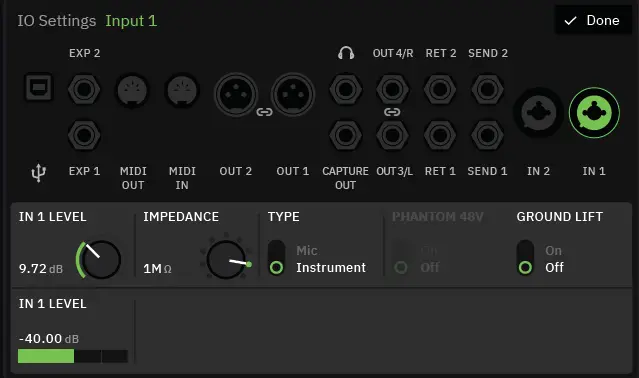The image size is (639, 378).
Task: Select the highlighted IN 1 combo connector
Action: (594, 112)
